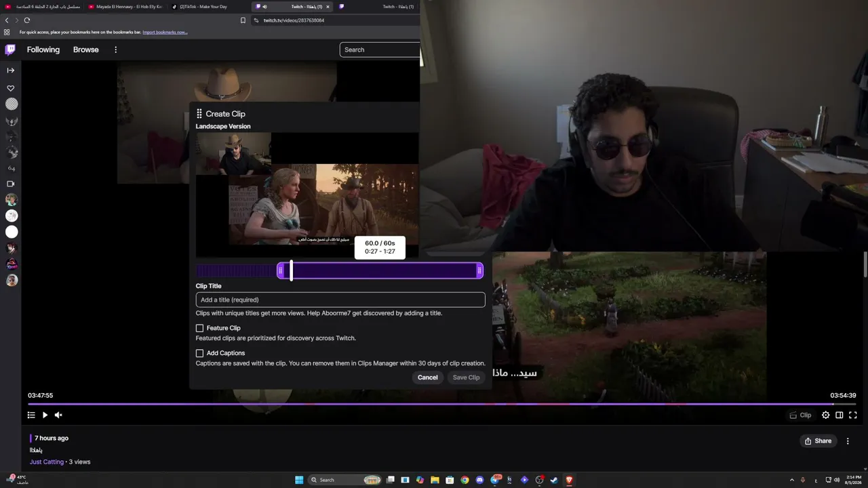Image resolution: width=868 pixels, height=488 pixels.
Task: Open Microsoft Store from the taskbar
Action: click(x=450, y=480)
